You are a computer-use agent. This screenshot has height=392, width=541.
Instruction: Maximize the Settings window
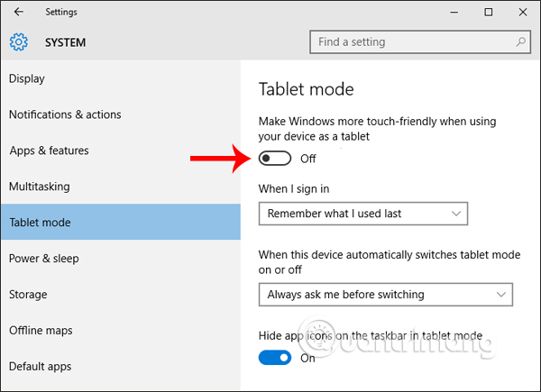[x=488, y=12]
